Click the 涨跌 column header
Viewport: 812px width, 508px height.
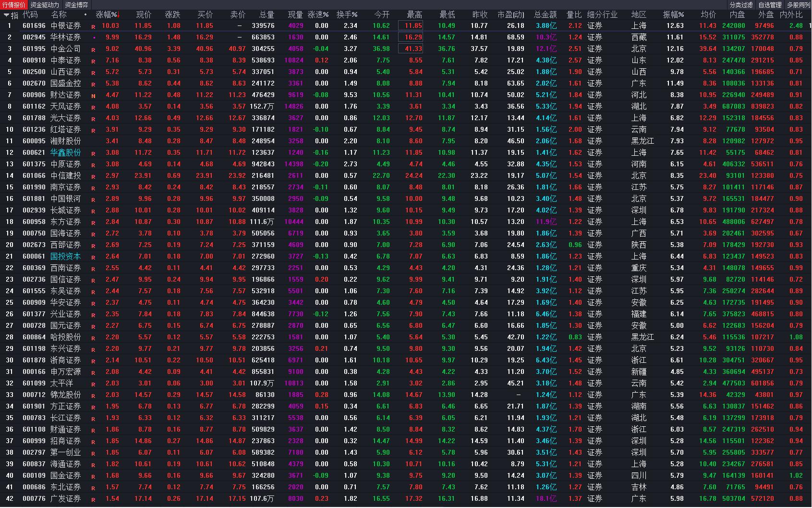[173, 15]
